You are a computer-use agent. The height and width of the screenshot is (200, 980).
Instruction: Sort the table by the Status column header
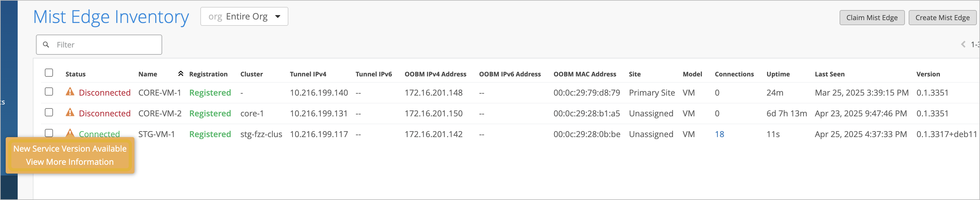(75, 74)
